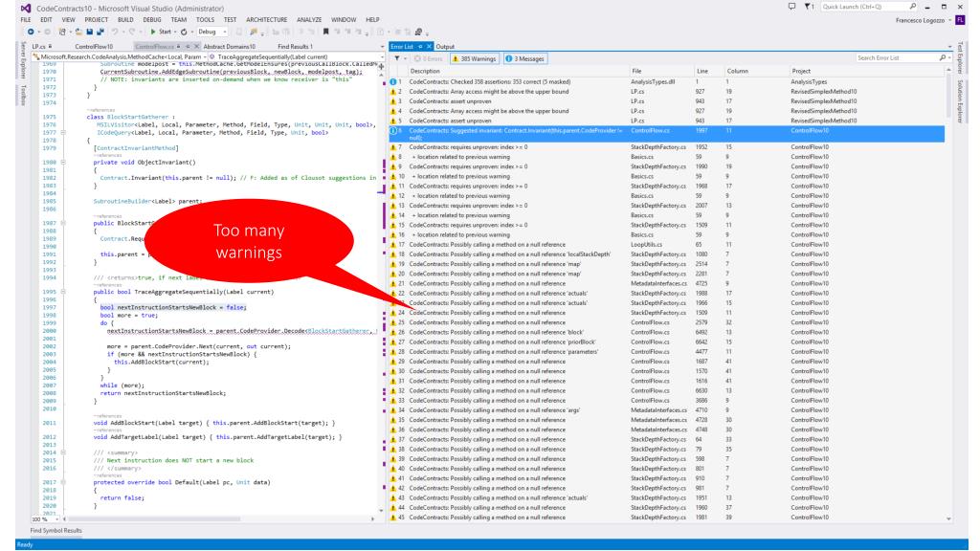Open the ANALYZE menu
980x551 pixels.
[309, 20]
